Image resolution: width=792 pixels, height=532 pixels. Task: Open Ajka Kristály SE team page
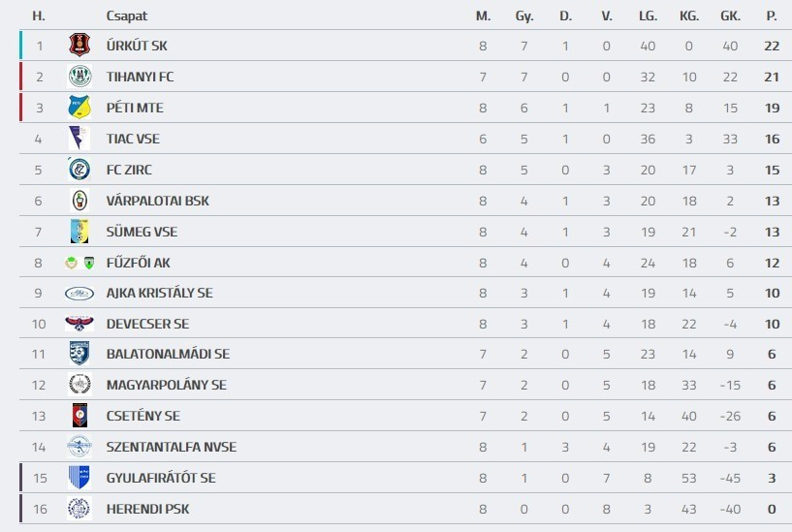pos(159,294)
